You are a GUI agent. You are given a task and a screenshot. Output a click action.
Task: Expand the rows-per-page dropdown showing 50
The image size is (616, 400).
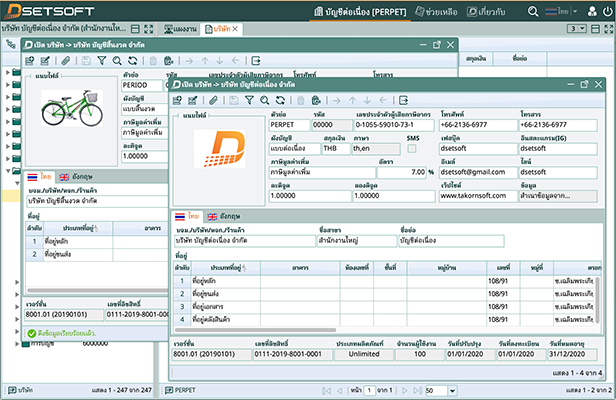452,388
